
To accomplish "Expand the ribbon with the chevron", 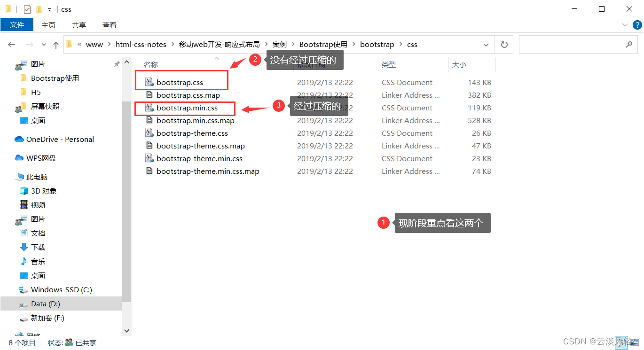I will pos(625,25).
